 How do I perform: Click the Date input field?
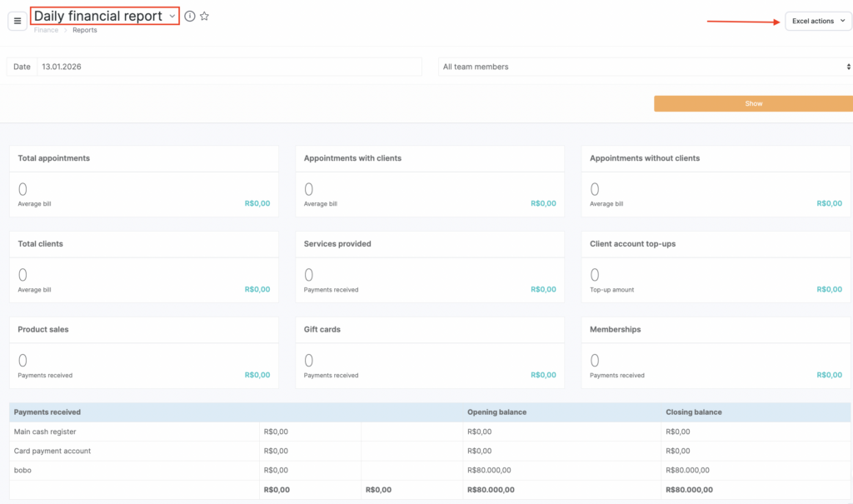click(x=228, y=67)
